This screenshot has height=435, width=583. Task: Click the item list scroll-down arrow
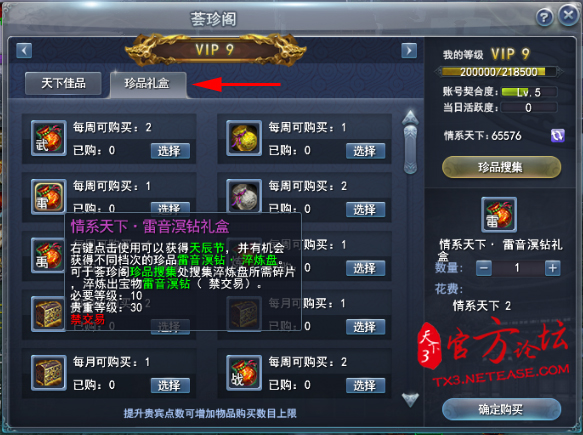point(410,400)
